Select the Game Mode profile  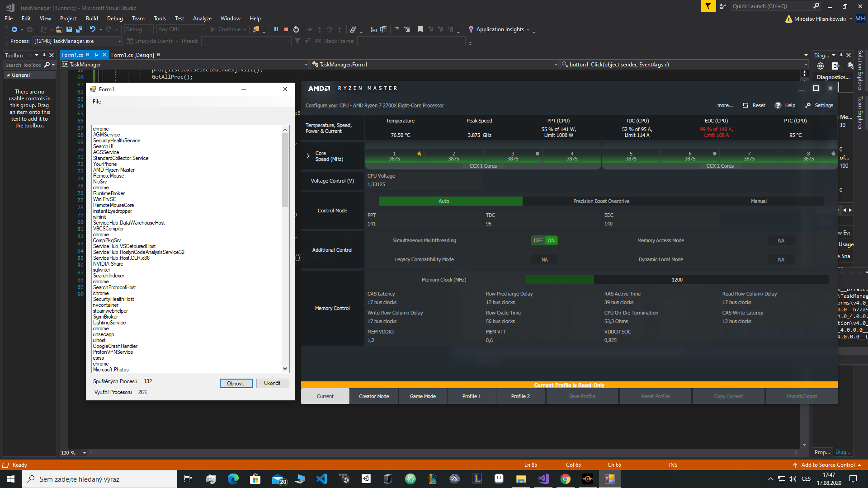click(422, 396)
